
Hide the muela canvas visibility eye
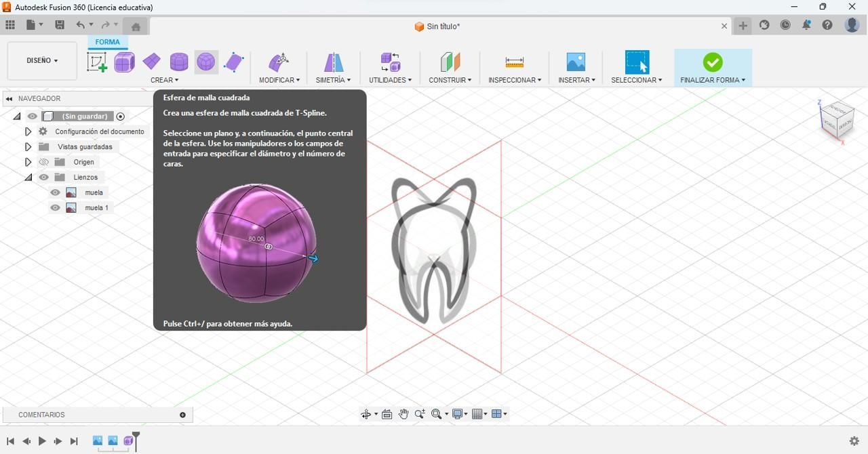(56, 192)
